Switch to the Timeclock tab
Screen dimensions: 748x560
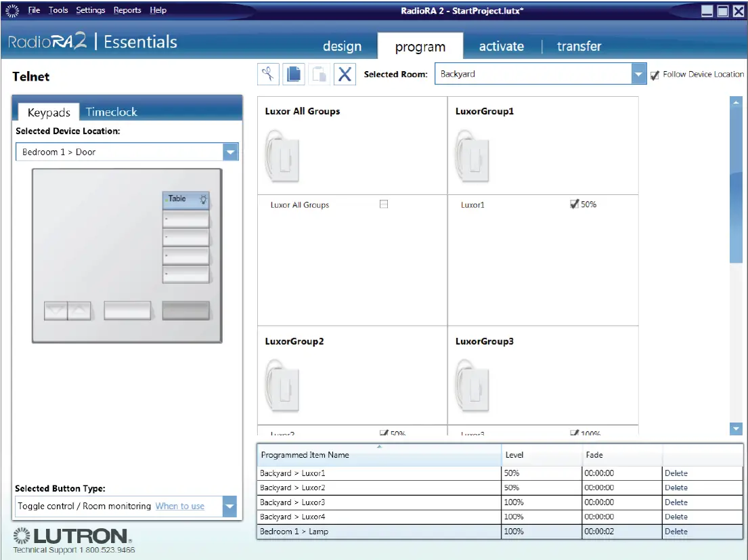(111, 112)
